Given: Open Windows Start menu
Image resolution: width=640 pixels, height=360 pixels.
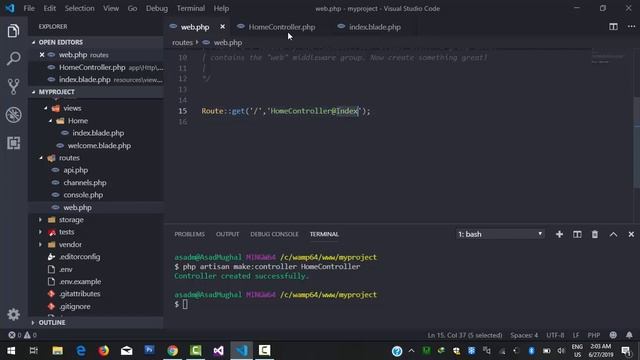Looking at the screenshot, I should [x=11, y=351].
